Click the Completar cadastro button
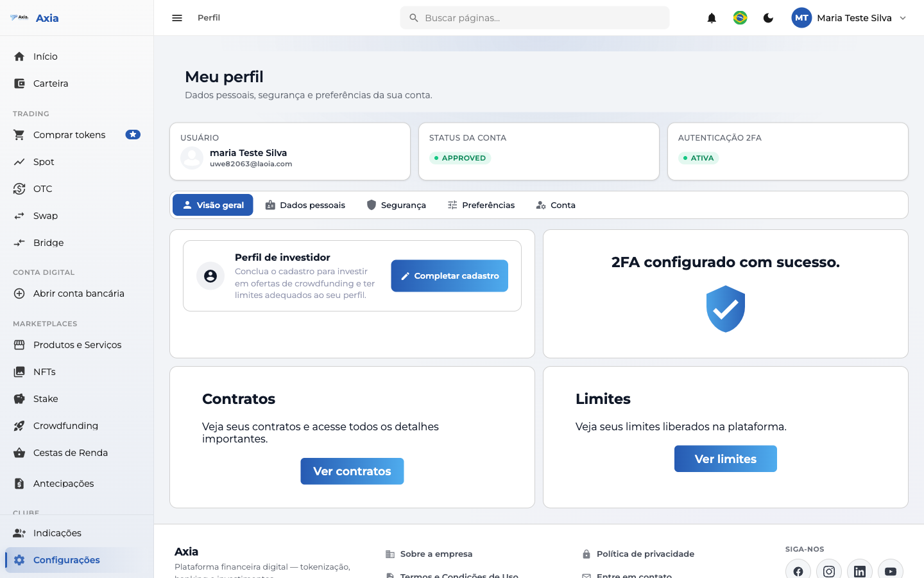 [449, 276]
